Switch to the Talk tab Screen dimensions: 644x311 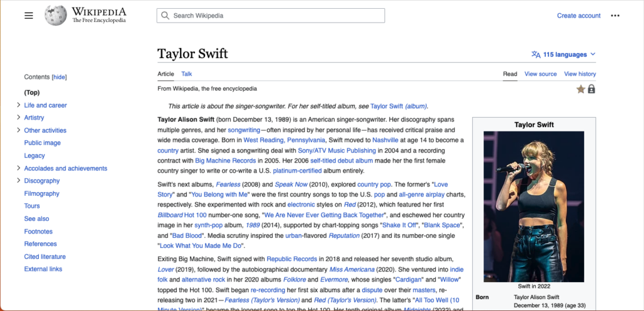[186, 74]
